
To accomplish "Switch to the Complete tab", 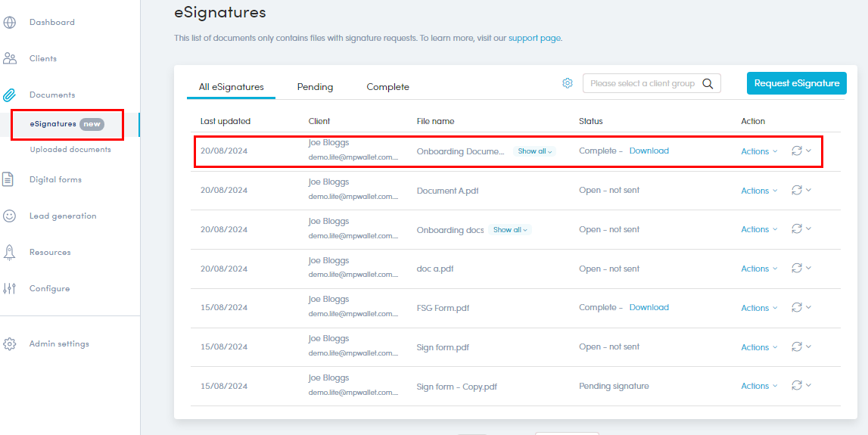I will click(387, 87).
